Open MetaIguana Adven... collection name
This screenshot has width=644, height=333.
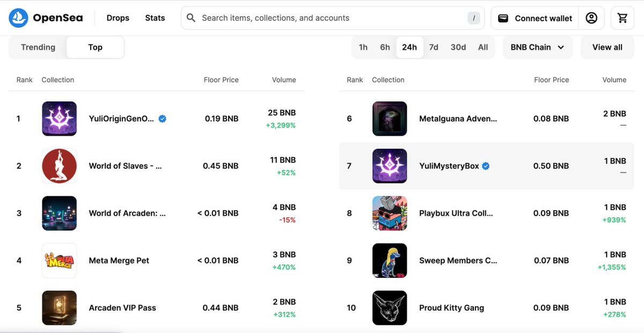click(458, 119)
